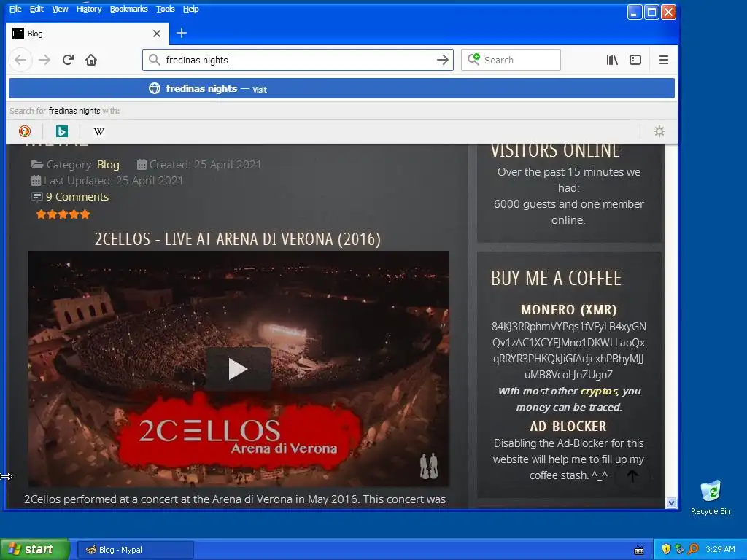Viewport: 747px width, 560px height.
Task: Open the File menu
Action: (x=15, y=9)
